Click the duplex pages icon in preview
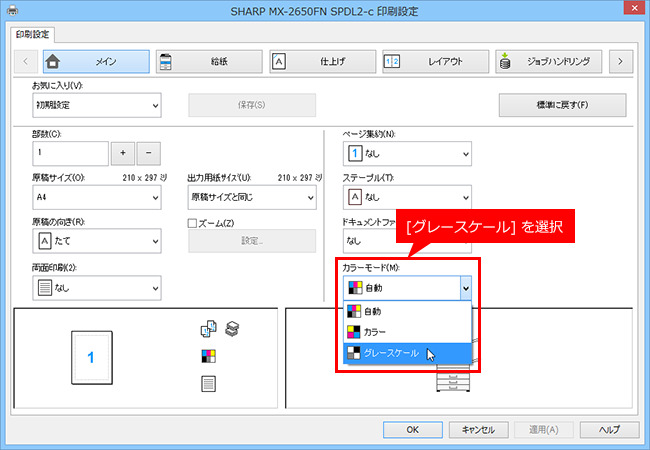Viewport: 650px width, 450px height. pyautogui.click(x=208, y=329)
